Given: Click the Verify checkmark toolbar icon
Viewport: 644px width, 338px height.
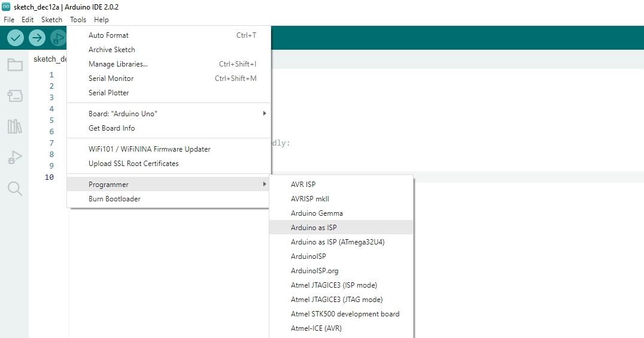Looking at the screenshot, I should [x=16, y=38].
